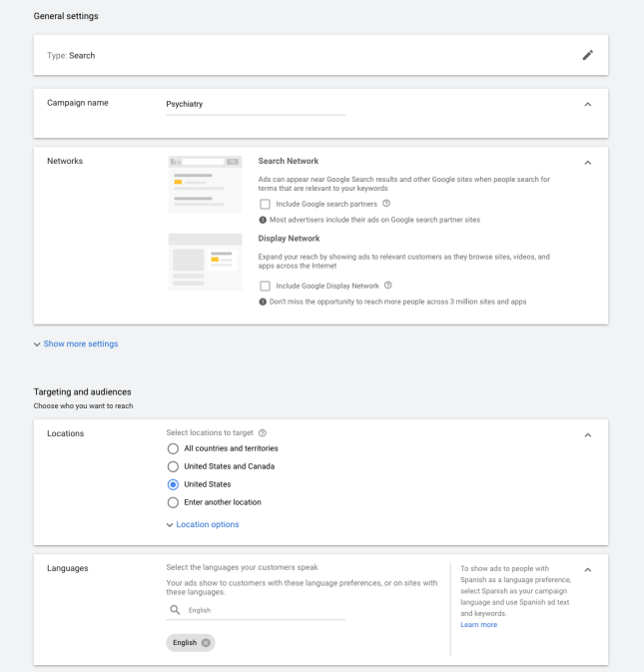Remove the English language chip
Screen dimensions: 644x672
pyautogui.click(x=206, y=642)
